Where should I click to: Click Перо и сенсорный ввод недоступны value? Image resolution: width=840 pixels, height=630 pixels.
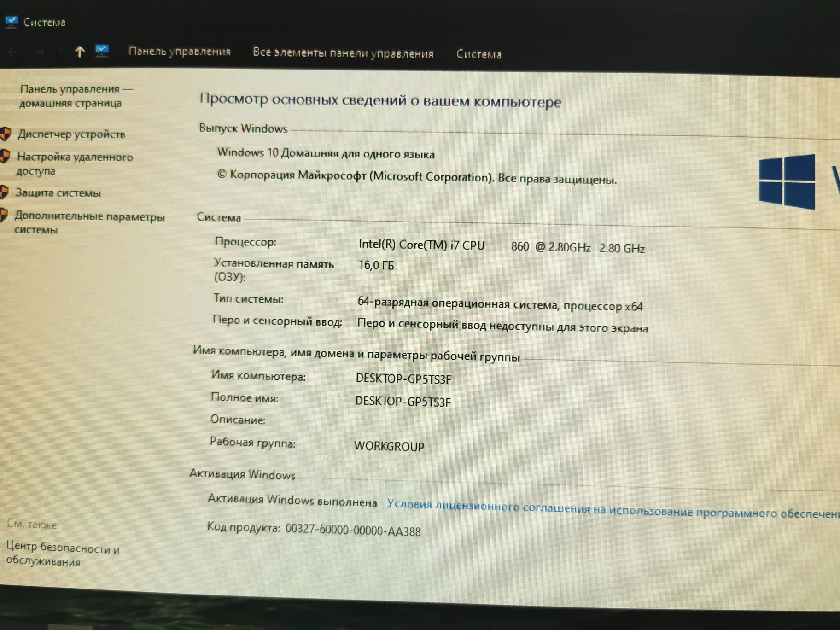coord(502,326)
